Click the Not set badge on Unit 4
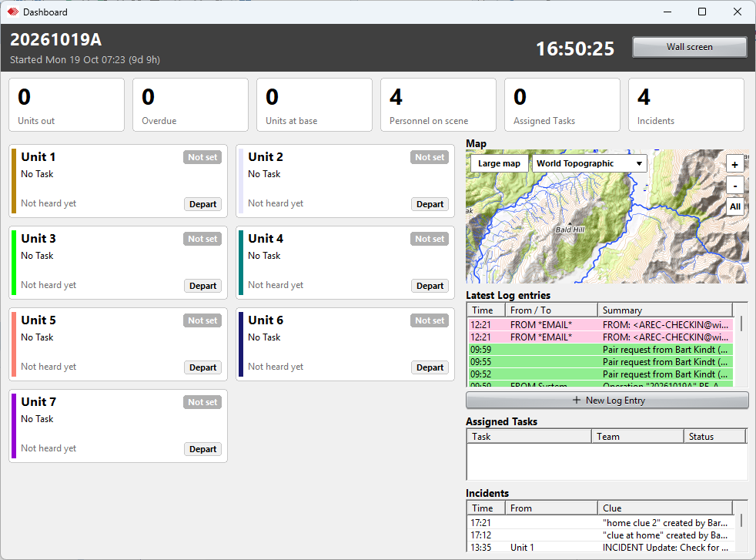 (x=430, y=239)
